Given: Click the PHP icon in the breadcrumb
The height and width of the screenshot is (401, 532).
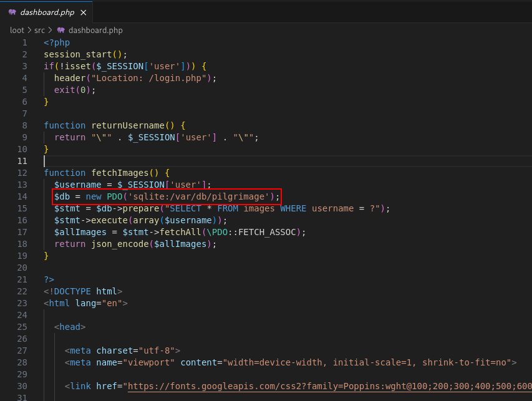Looking at the screenshot, I should 60,30.
